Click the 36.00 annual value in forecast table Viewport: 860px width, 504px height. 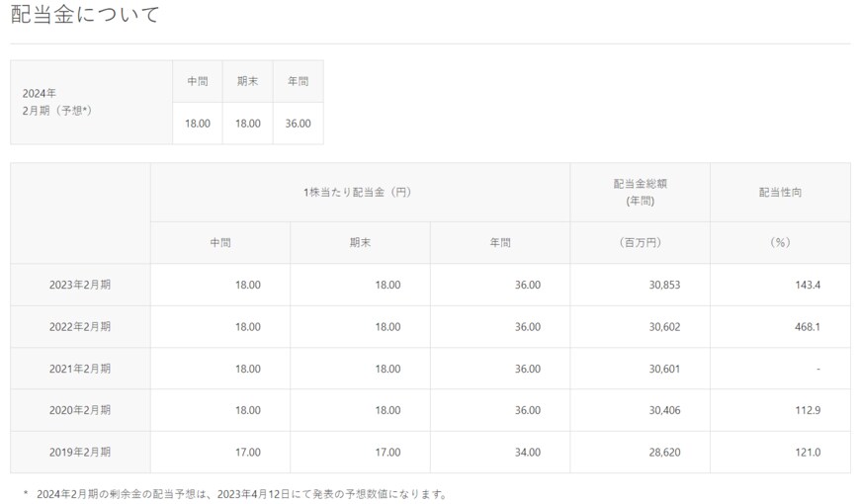click(x=298, y=124)
